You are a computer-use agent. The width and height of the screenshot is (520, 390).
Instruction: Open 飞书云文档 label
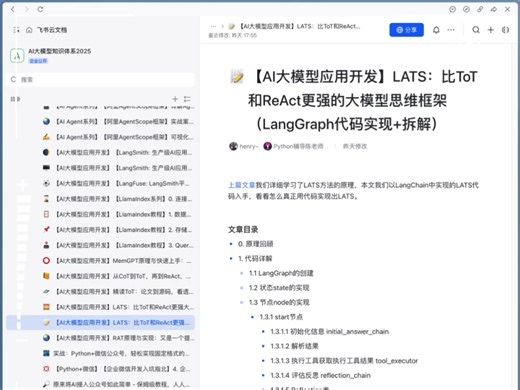(52, 30)
